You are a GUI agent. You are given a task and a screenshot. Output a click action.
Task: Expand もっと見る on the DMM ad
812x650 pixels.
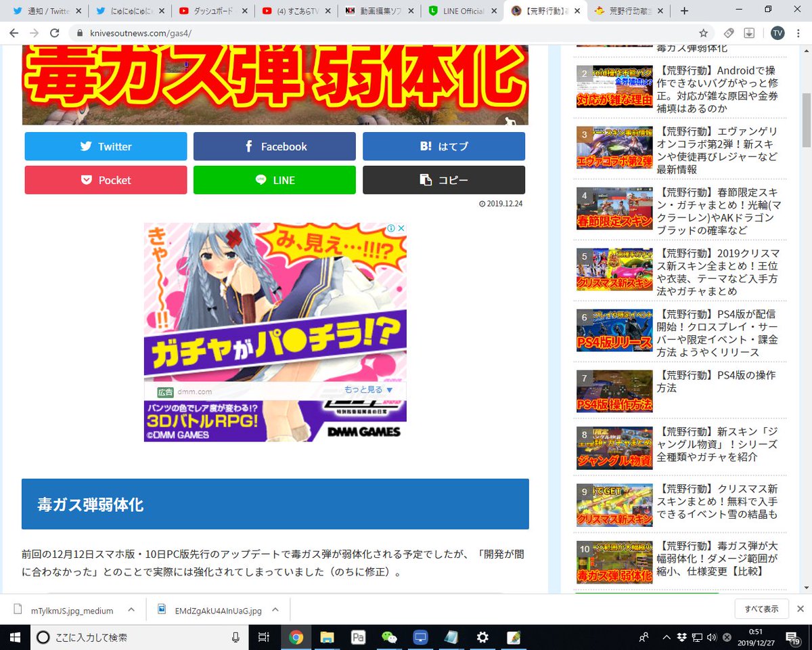[x=369, y=390]
